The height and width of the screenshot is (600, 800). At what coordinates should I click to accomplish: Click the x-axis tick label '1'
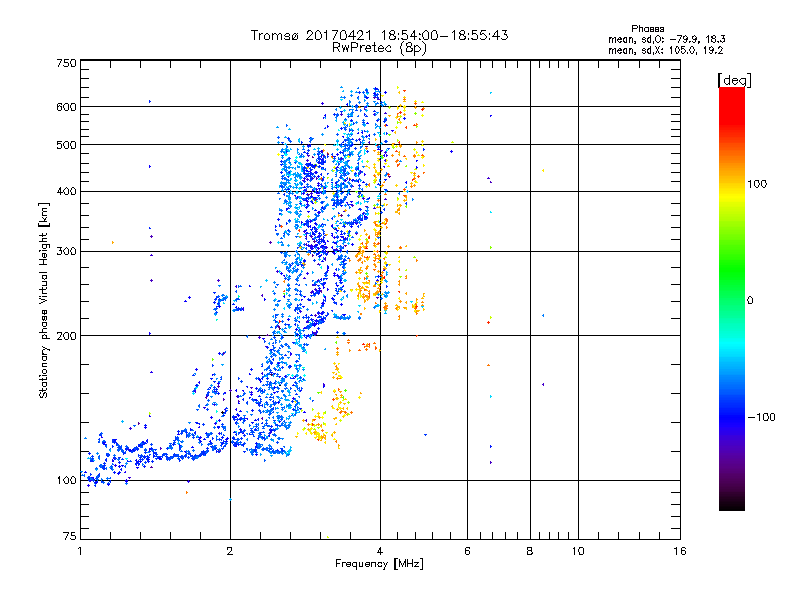(80, 551)
